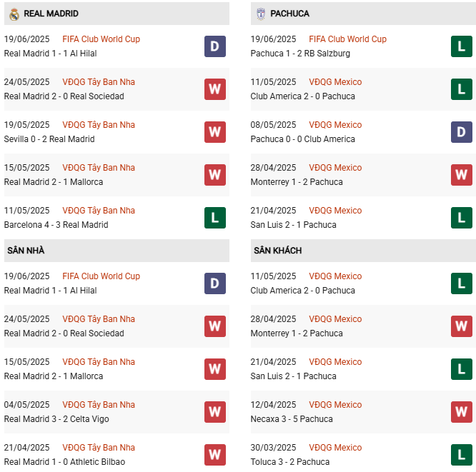Click the D badge for Real Madrid 1-1 Al Hilal in Real Madrid's top list
476x472 pixels.
[215, 46]
